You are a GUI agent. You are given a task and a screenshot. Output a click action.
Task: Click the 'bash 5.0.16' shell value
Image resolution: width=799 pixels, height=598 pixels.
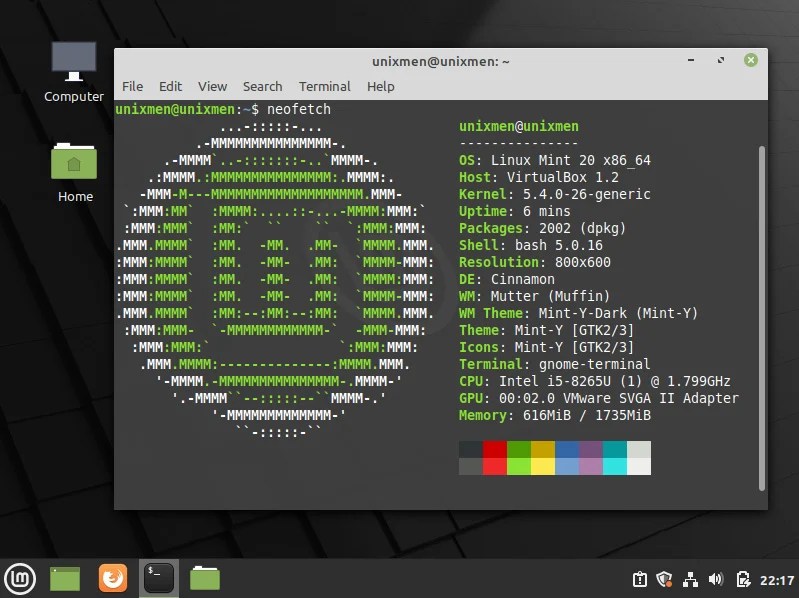[x=558, y=246]
